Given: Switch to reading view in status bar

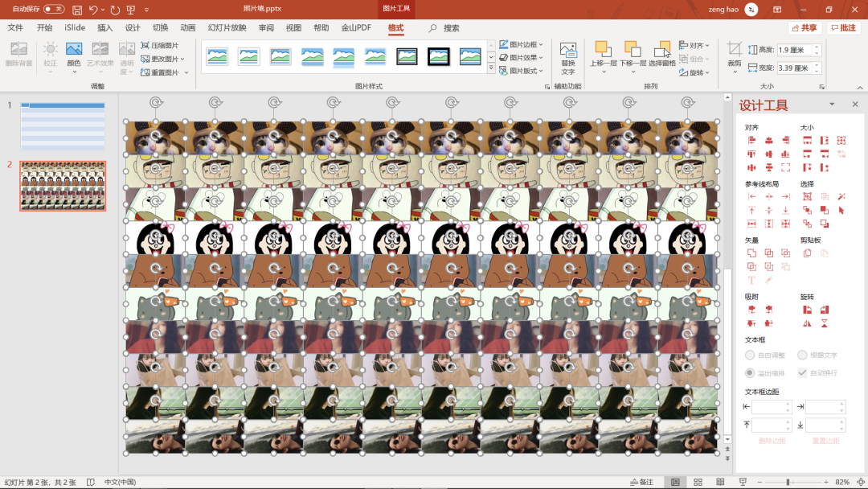Looking at the screenshot, I should [720, 483].
